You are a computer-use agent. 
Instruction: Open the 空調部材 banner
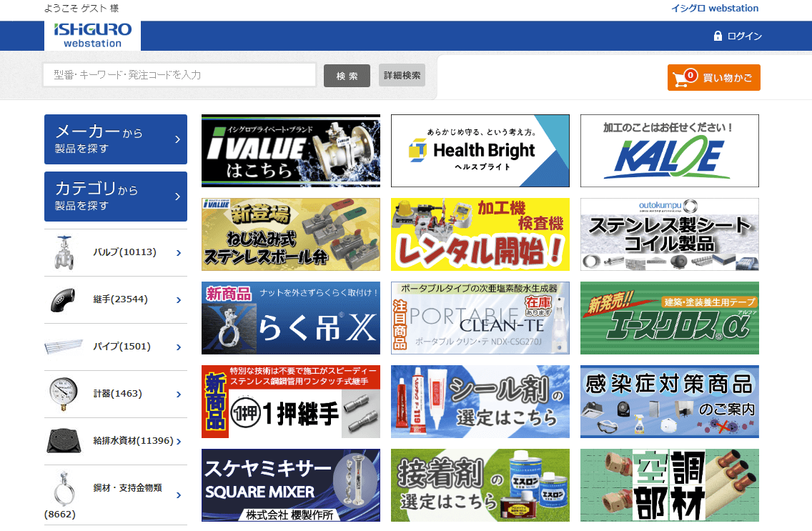point(670,485)
